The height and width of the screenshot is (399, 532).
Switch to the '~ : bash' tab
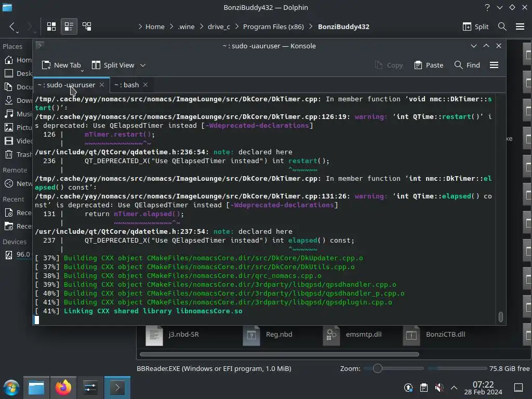click(127, 85)
